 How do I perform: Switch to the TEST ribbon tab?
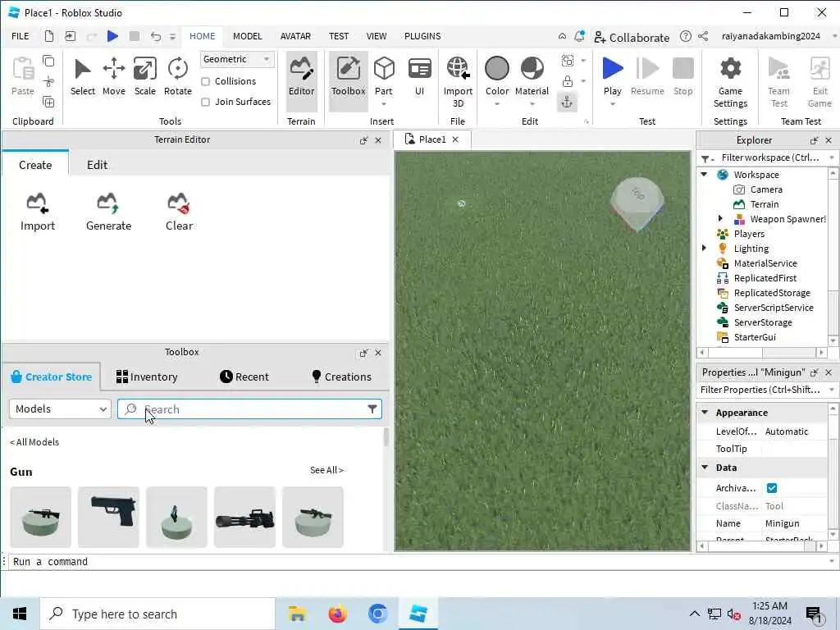(339, 36)
